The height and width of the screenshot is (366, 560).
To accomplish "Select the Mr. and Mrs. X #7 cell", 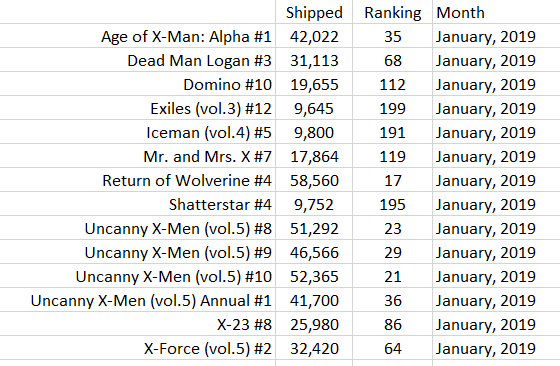I will [x=138, y=156].
